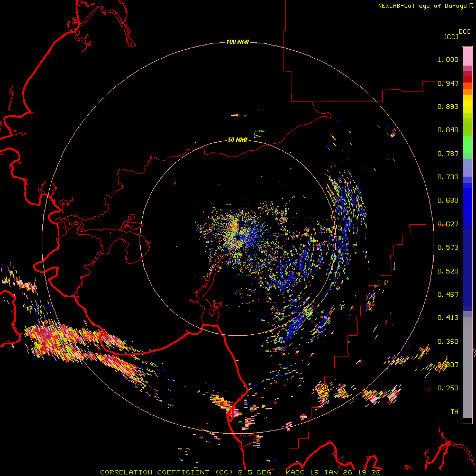The image size is (476, 476).
Task: Click the 19:20 timestamp in the caption
Action: click(x=370, y=472)
